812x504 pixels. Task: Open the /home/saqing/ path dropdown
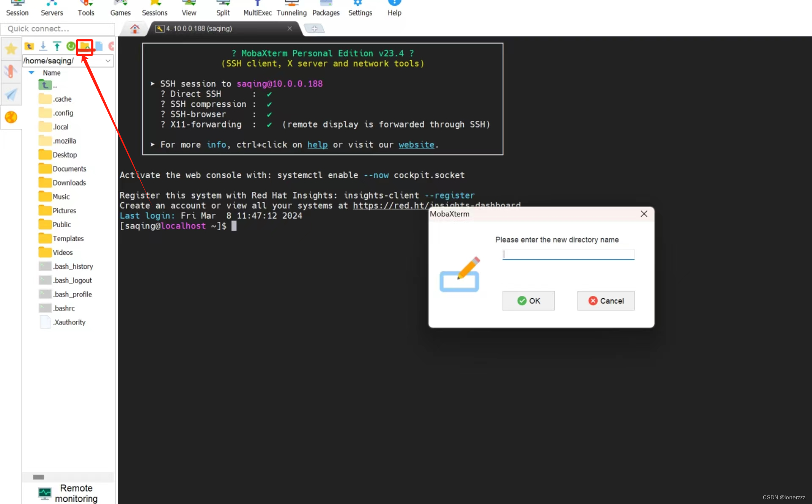coord(107,61)
